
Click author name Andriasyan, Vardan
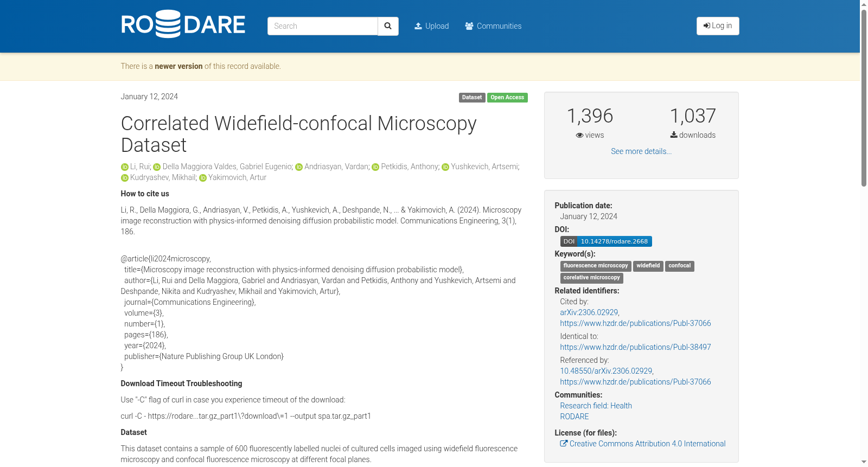[336, 167]
